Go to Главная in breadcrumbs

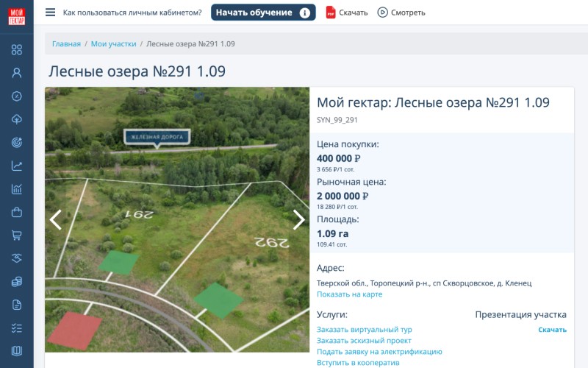coord(66,44)
